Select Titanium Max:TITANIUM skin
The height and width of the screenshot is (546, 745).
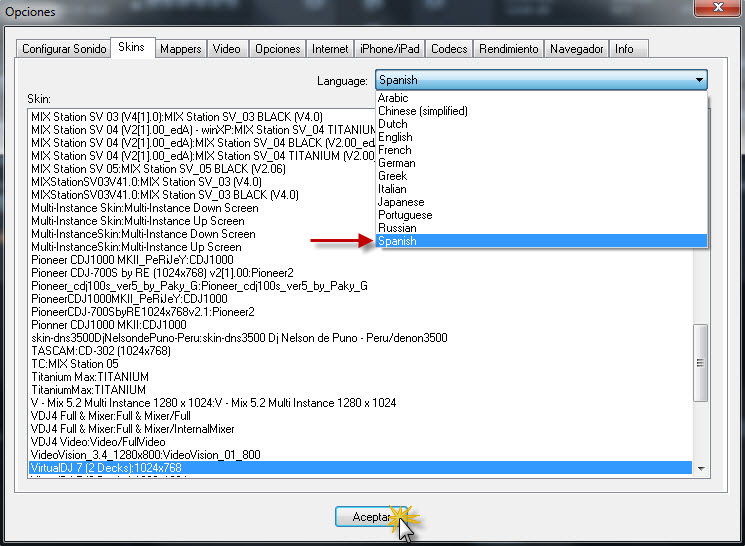pos(361,377)
